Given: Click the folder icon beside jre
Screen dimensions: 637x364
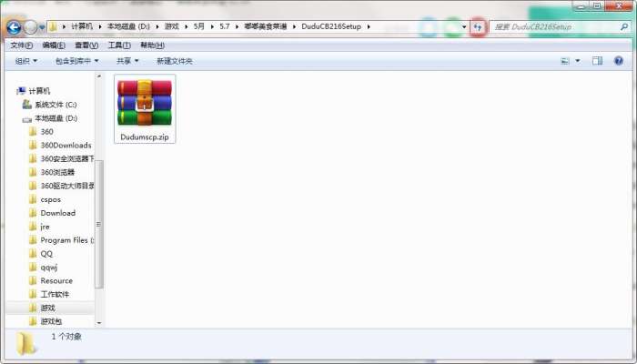Looking at the screenshot, I should click(34, 227).
